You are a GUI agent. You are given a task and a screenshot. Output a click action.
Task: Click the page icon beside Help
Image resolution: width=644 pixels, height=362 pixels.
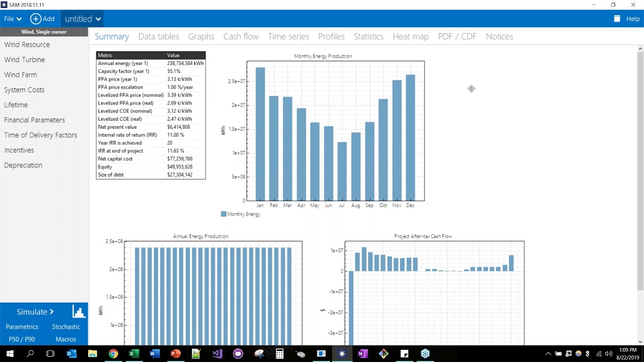tap(617, 19)
